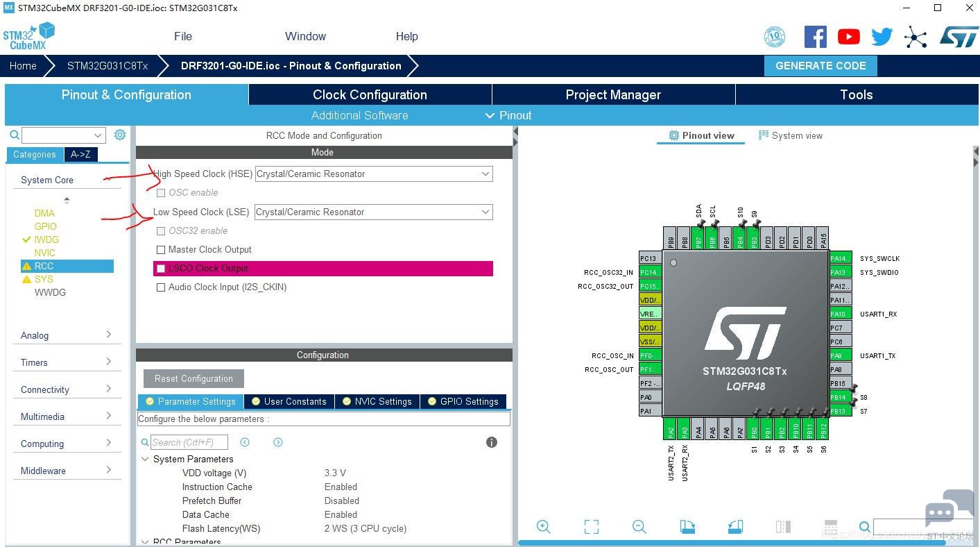Open the GPIO Settings tab
Viewport: 980px width, 547px height.
point(463,401)
